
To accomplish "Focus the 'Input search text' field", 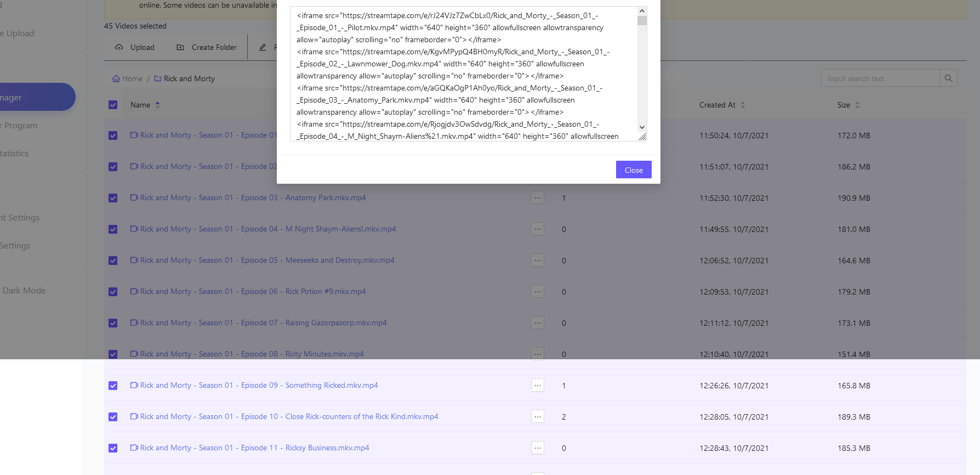I will coord(880,78).
